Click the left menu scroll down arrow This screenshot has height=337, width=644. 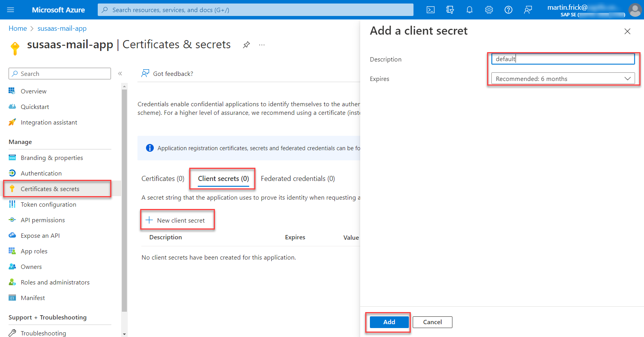[x=124, y=334]
